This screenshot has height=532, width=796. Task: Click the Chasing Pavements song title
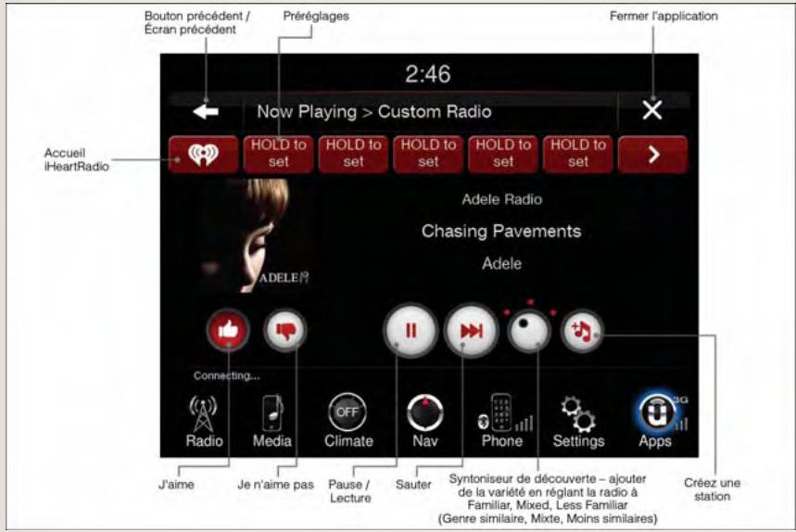coord(501,232)
